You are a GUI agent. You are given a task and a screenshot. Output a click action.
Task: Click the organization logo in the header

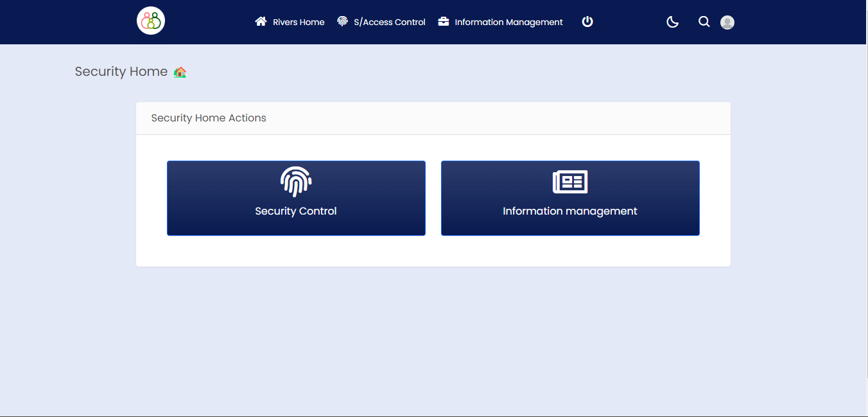151,21
